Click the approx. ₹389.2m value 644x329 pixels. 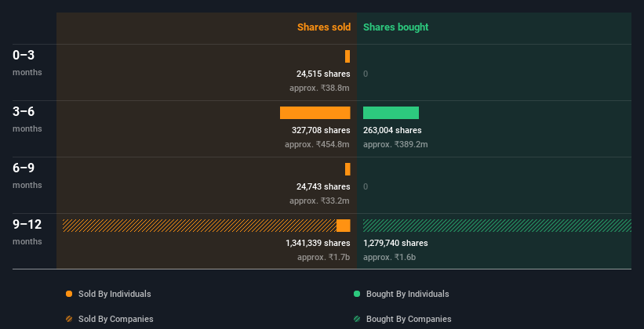point(395,144)
